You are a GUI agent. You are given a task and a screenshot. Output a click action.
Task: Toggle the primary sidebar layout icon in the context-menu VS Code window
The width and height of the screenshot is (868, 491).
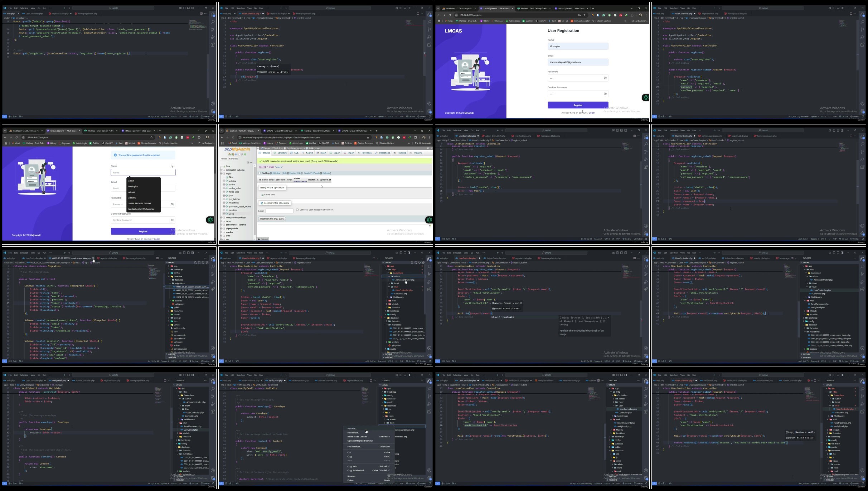[x=401, y=375]
